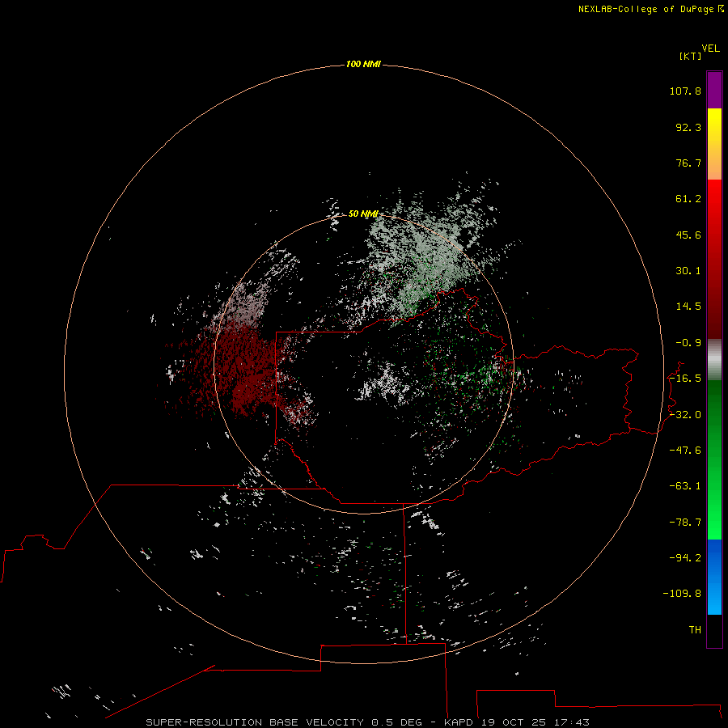Click the 45.6 velocity scale value

[688, 235]
